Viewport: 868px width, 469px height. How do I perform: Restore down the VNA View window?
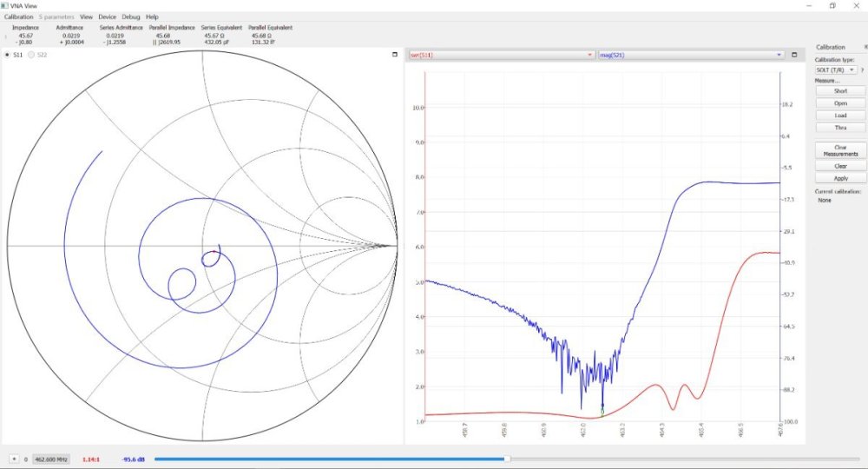832,5
